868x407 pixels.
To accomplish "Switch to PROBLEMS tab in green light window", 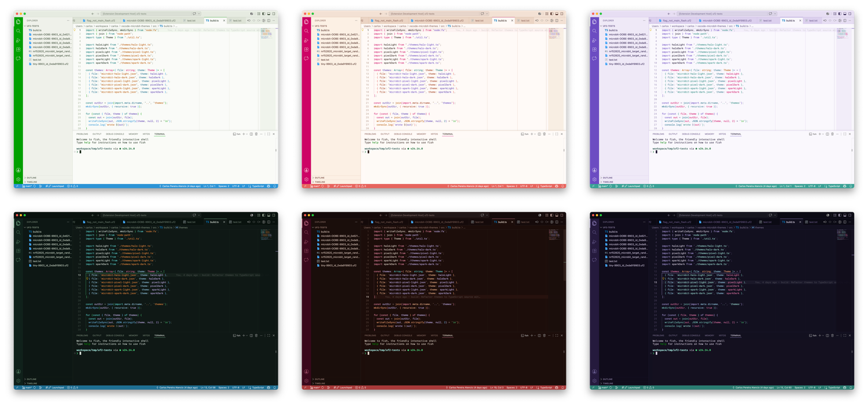I will (82, 134).
